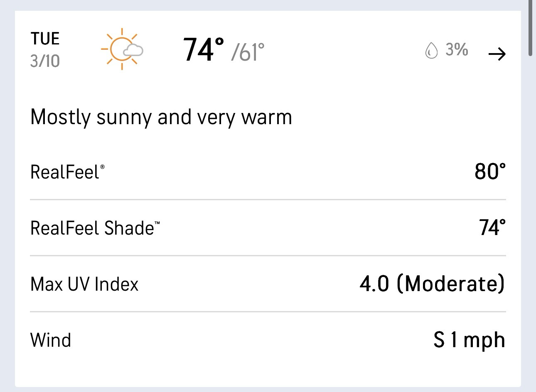Click the Mostly sunny and very warm description

(x=161, y=117)
